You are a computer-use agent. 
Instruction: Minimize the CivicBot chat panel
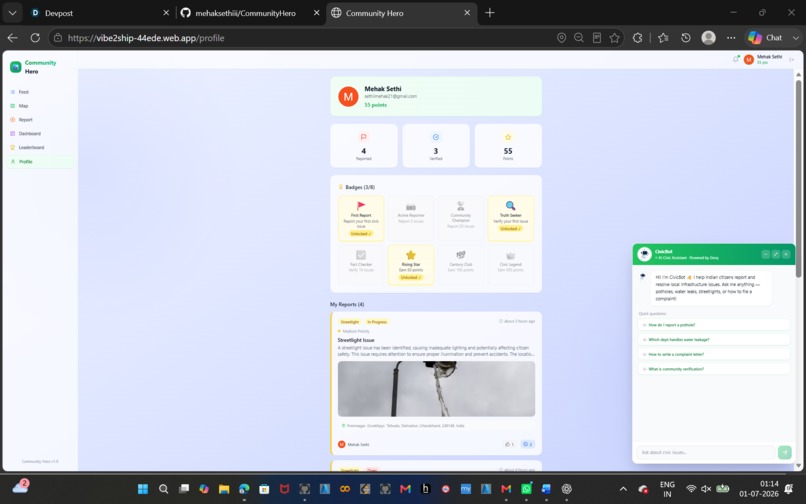click(x=765, y=254)
